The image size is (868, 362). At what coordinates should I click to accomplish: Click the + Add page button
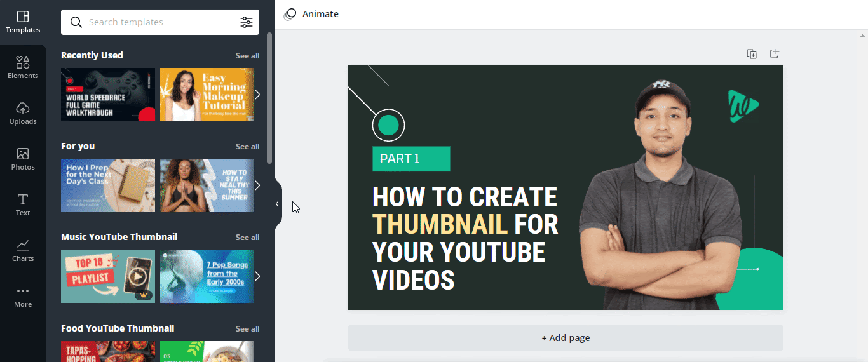pyautogui.click(x=566, y=338)
